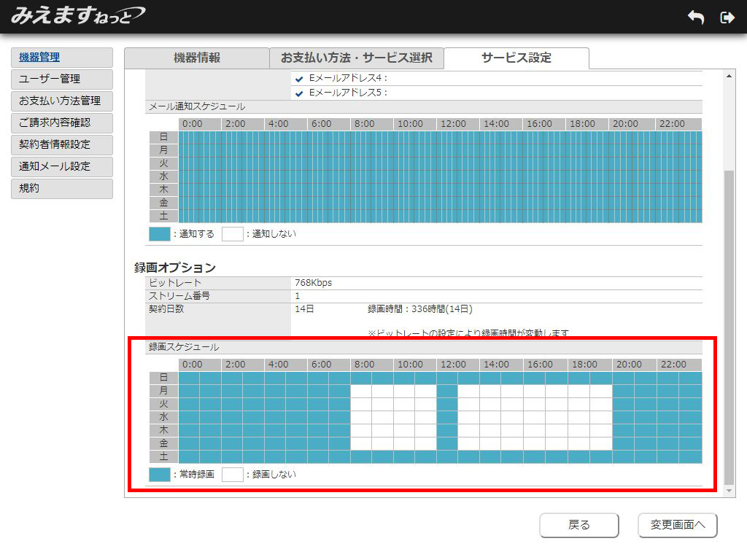The height and width of the screenshot is (560, 747).
Task: Click the 変更画面へ button
Action: pyautogui.click(x=677, y=525)
